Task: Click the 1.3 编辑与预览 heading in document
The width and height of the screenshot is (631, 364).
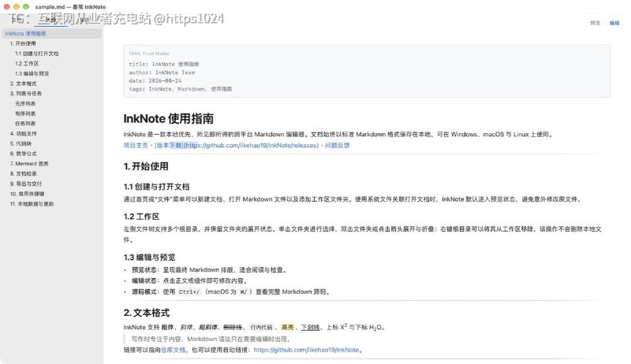Action: pyautogui.click(x=149, y=258)
